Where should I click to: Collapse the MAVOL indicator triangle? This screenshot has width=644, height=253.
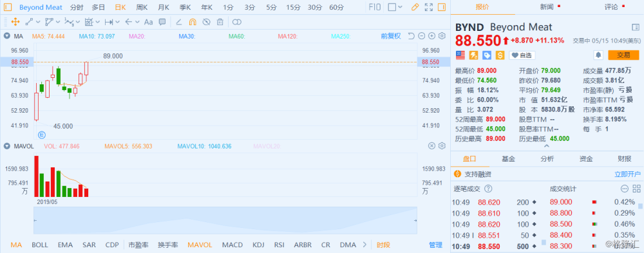pos(7,145)
